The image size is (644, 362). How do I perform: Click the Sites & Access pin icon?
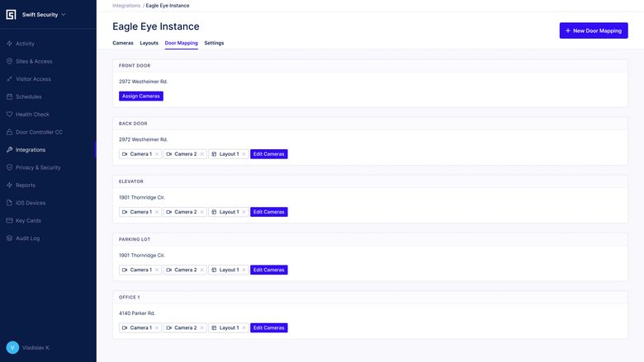(x=9, y=61)
